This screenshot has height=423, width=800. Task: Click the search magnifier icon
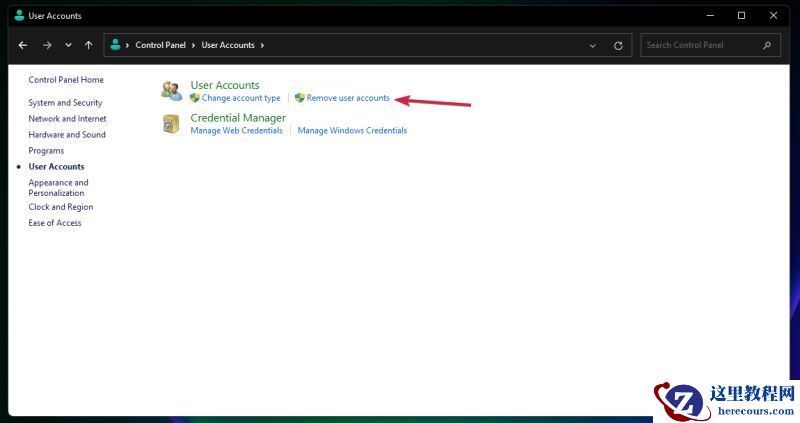(767, 45)
